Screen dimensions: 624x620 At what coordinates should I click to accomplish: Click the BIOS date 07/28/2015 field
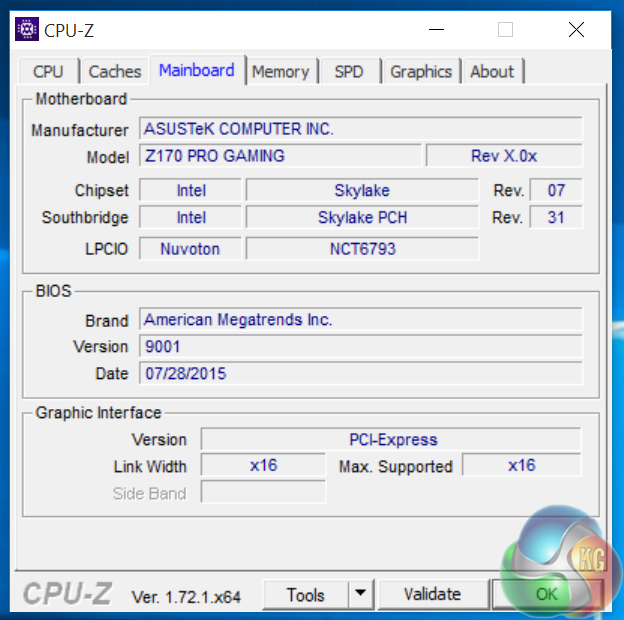pyautogui.click(x=361, y=373)
